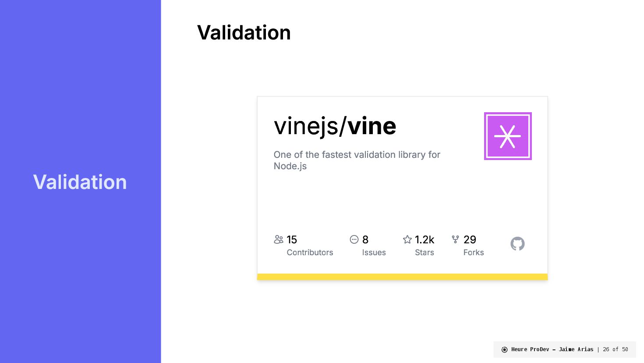Click the "Issues" label
Viewport: 644px width, 363px height.
click(374, 253)
